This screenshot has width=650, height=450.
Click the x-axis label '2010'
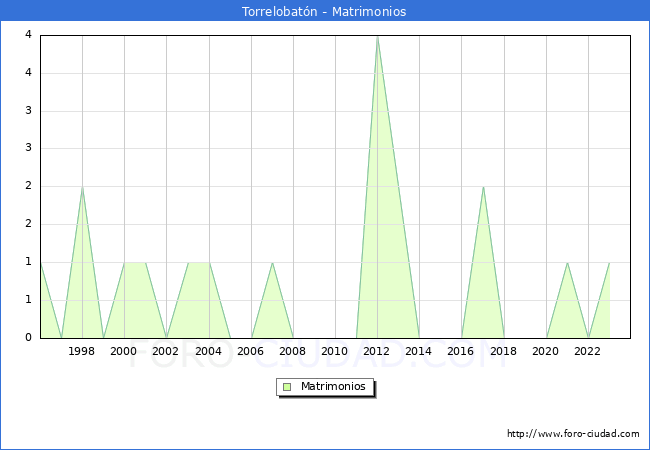click(335, 351)
